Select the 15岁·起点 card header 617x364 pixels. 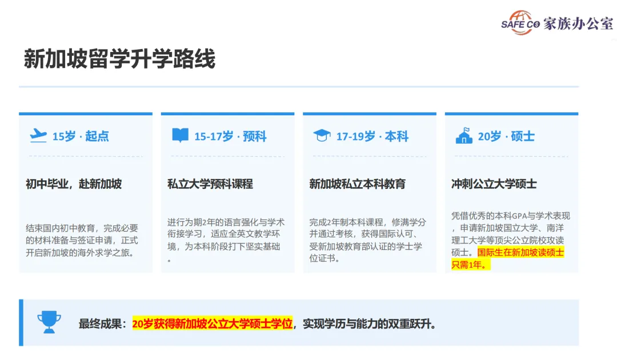click(x=81, y=136)
